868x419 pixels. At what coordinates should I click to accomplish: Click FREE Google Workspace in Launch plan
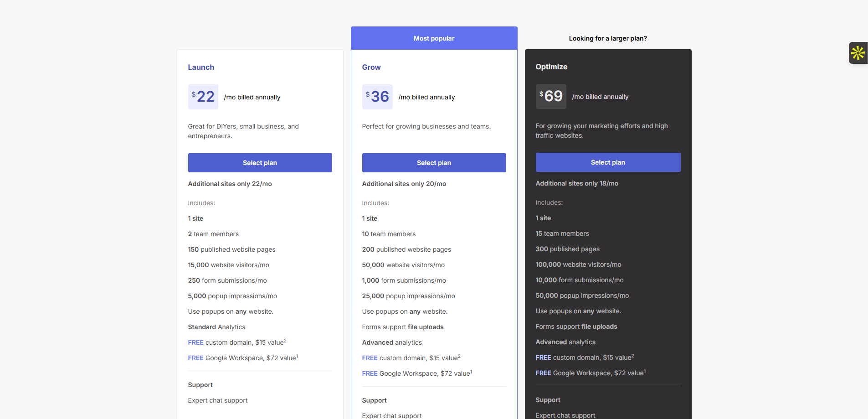point(243,358)
